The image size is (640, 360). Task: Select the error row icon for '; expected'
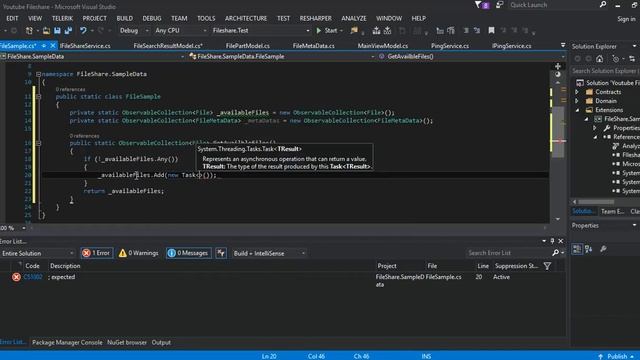pos(16,277)
